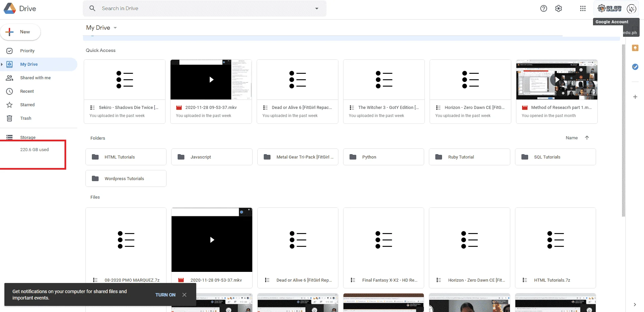Open Method of Research part 1 video
The image size is (644, 312).
(x=557, y=92)
